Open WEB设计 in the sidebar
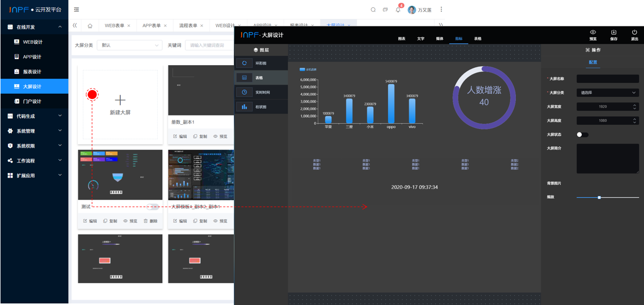644x305 pixels. pyautogui.click(x=34, y=42)
